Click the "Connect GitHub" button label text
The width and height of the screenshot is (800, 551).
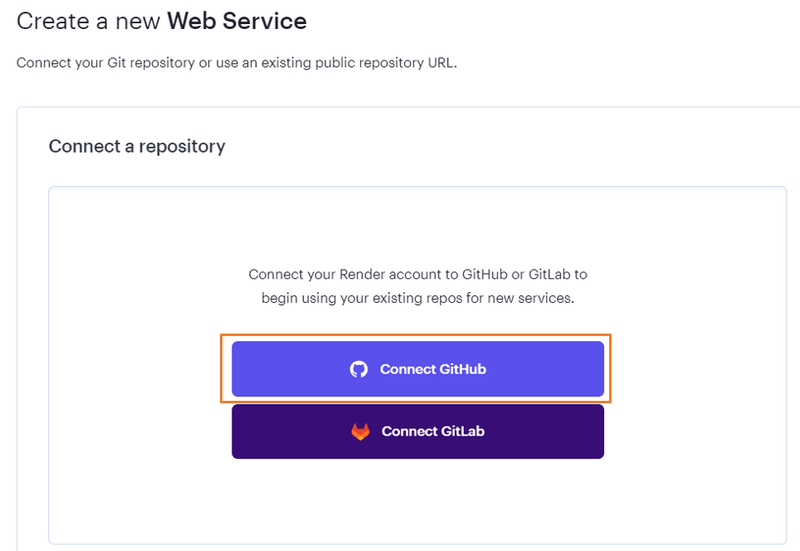coord(433,369)
